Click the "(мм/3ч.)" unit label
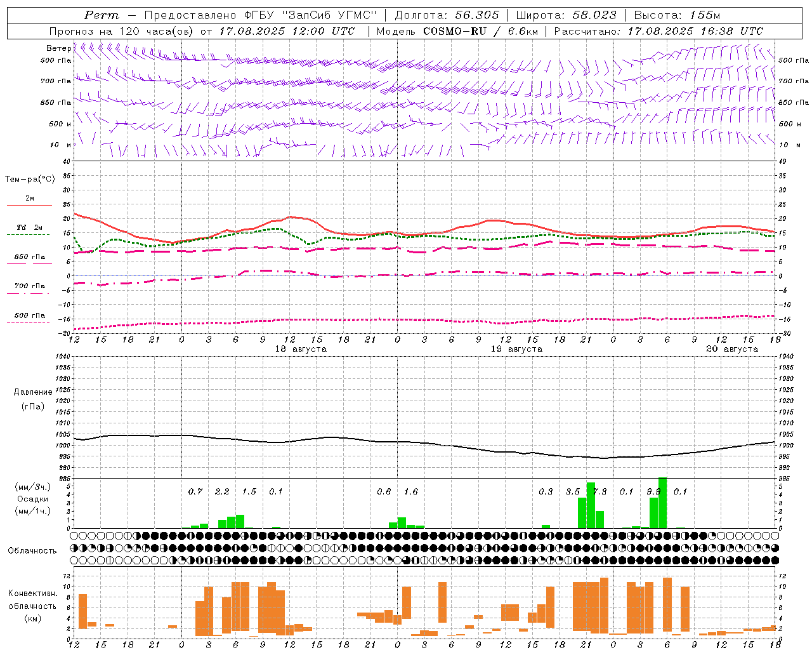Screen dimensions: 812x650 point(32,487)
